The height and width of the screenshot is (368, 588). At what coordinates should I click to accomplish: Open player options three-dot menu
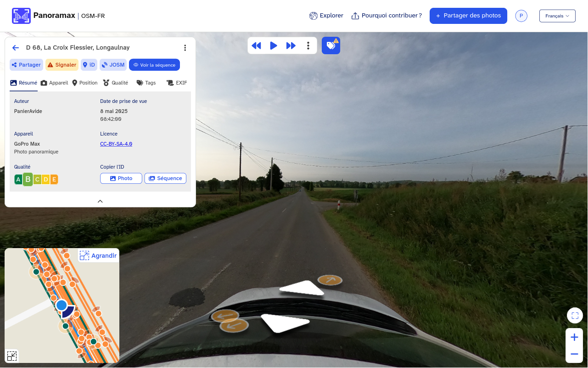point(308,45)
